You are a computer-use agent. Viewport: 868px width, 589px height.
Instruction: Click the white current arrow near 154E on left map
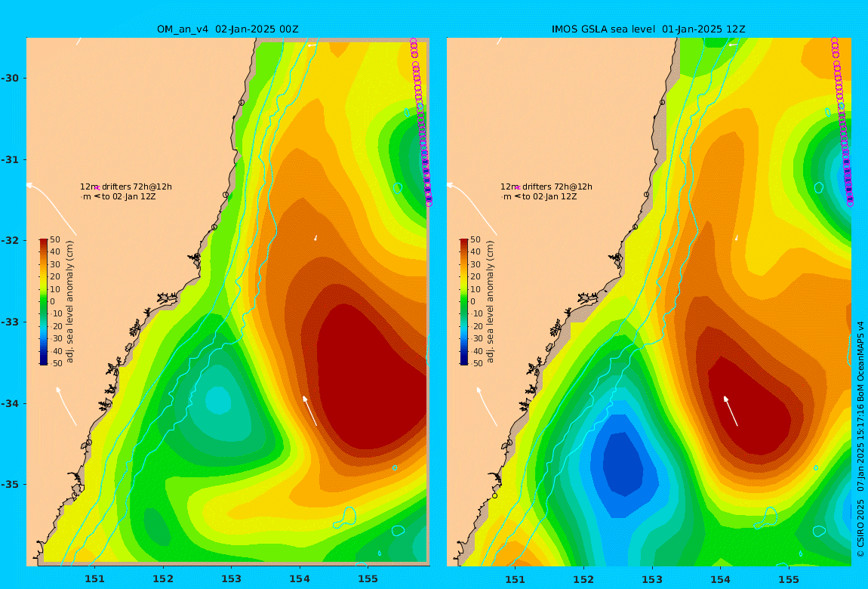[309, 410]
